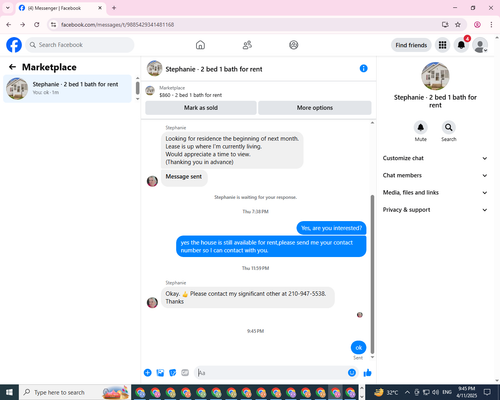Open the taskbar clock showing 9:45 PM
The height and width of the screenshot is (400, 500).
point(466,392)
